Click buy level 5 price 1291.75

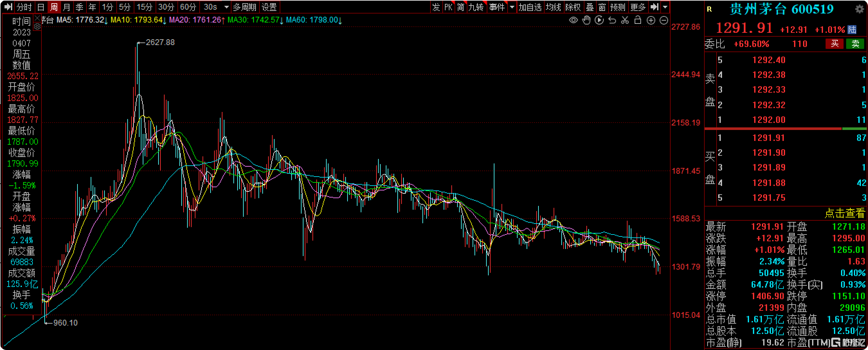[x=769, y=198]
